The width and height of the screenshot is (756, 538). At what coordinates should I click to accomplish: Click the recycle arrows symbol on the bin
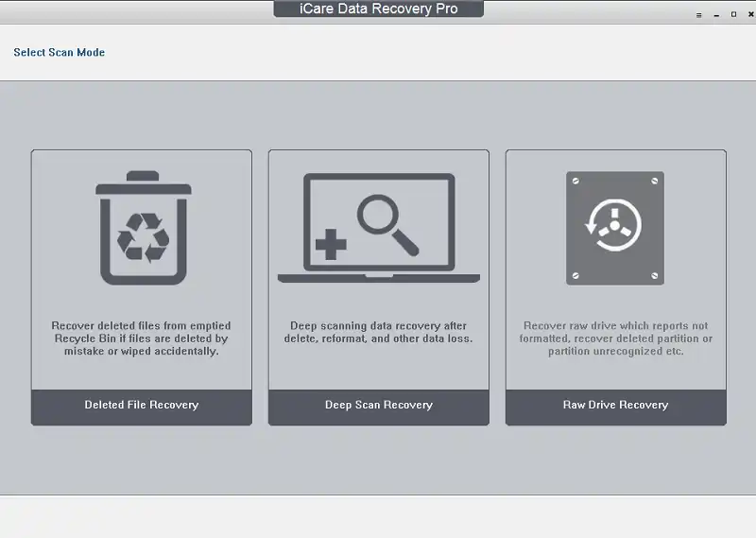point(142,238)
